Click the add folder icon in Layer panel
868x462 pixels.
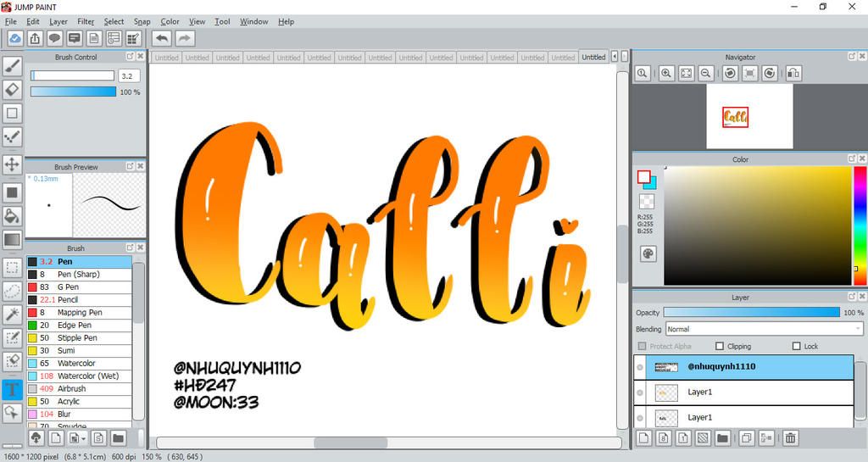[722, 438]
